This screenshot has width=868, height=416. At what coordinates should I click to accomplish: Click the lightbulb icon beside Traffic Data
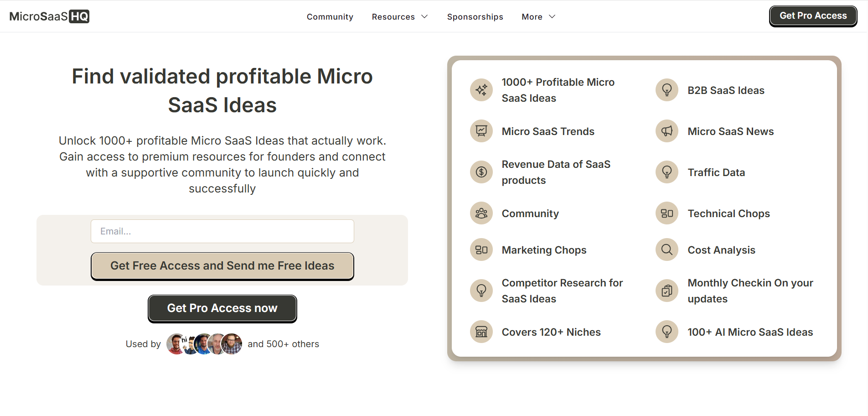pos(667,172)
